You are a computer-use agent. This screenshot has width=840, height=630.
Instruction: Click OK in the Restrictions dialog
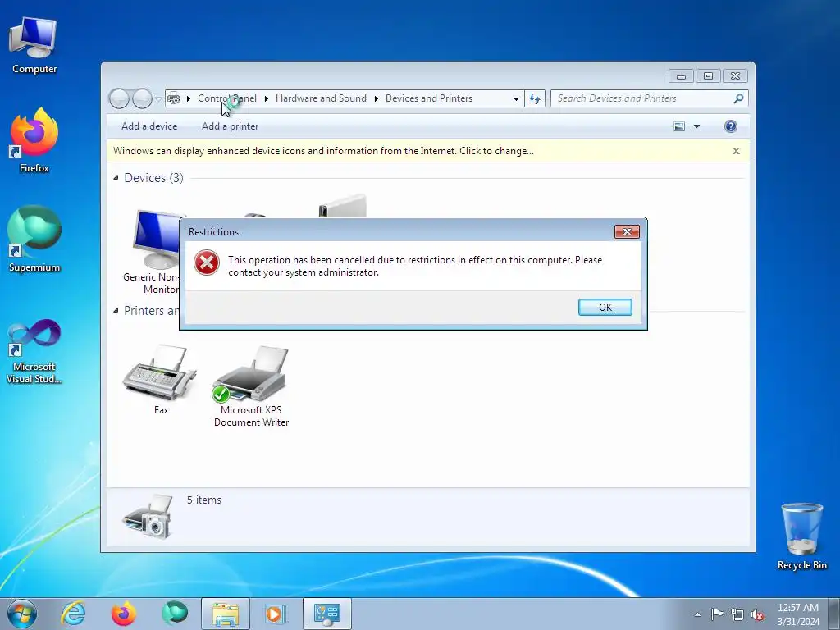click(605, 307)
